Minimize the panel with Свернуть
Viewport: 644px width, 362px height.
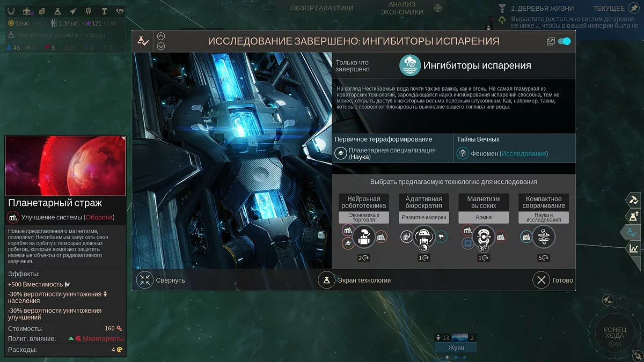pos(161,280)
